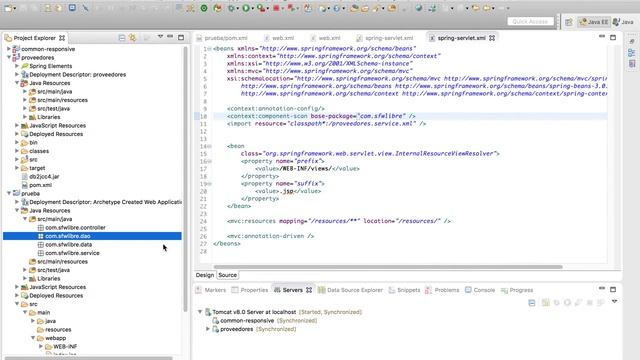Expand proveedores module in Servers view

tap(208, 329)
